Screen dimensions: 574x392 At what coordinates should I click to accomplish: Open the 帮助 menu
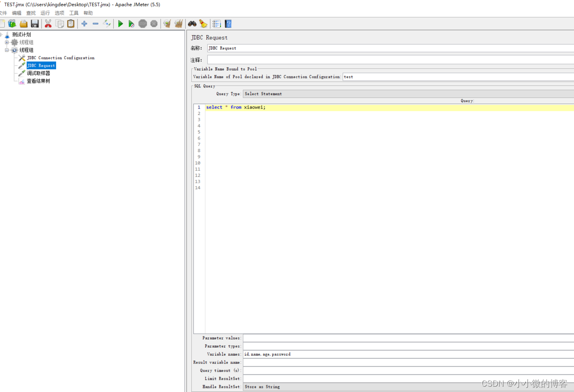[x=88, y=13]
